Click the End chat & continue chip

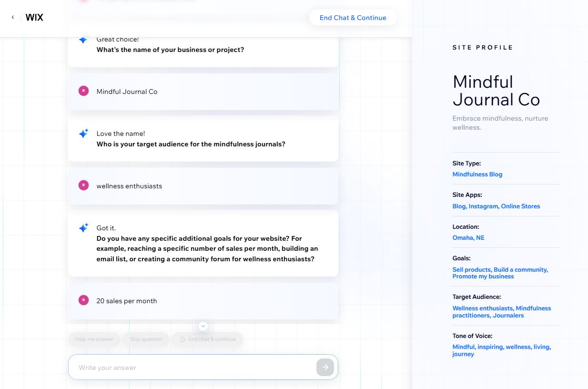208,339
